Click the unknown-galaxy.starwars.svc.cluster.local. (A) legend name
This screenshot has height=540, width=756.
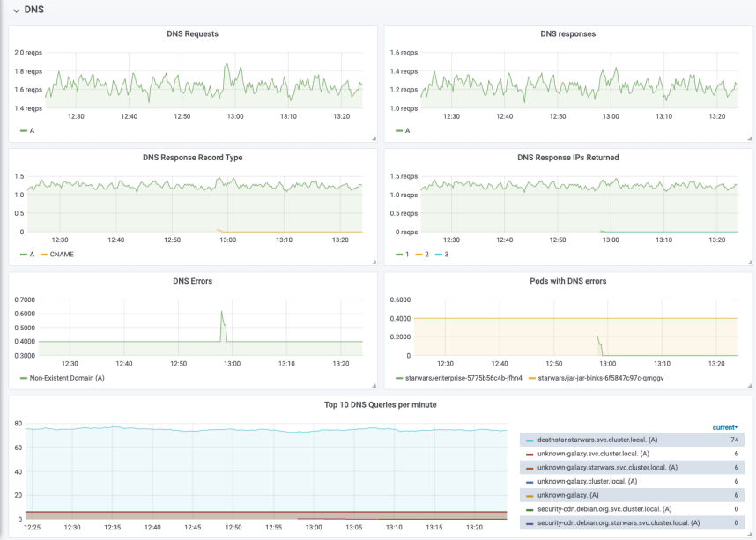[607, 467]
